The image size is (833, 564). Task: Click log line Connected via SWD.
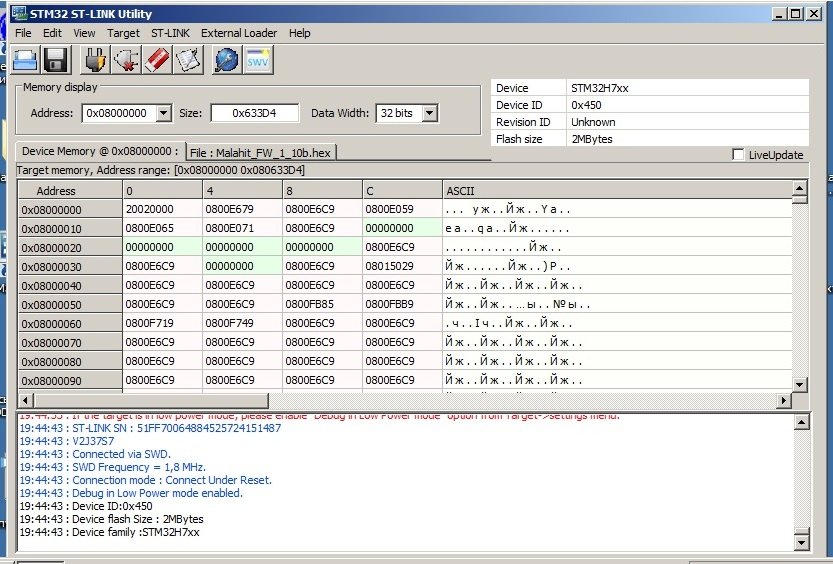coord(95,454)
